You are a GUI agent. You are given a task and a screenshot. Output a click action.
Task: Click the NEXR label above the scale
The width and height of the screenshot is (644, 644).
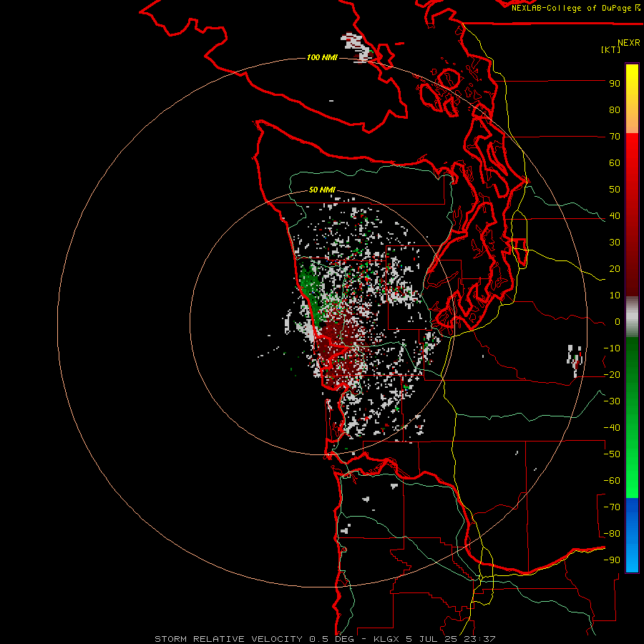(x=628, y=43)
